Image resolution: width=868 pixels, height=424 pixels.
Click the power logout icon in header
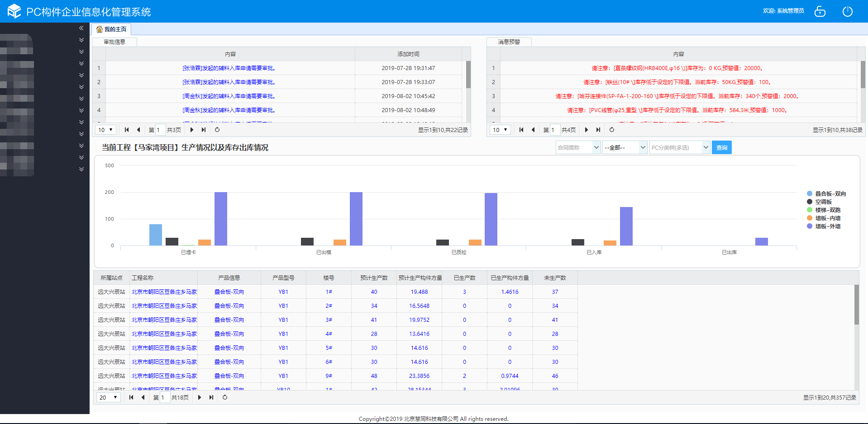click(847, 11)
